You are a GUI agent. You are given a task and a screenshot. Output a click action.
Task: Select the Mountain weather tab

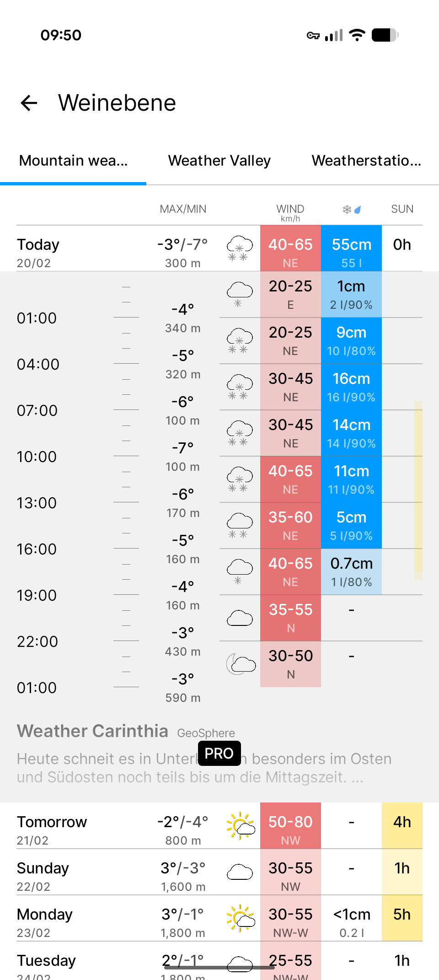coord(73,161)
